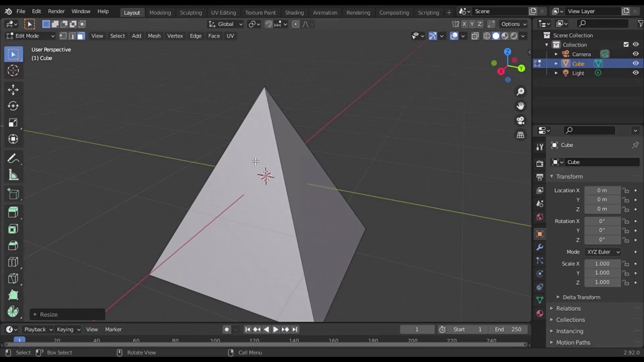This screenshot has height=362, width=644.
Task: Open viewport Options button
Action: (x=514, y=24)
